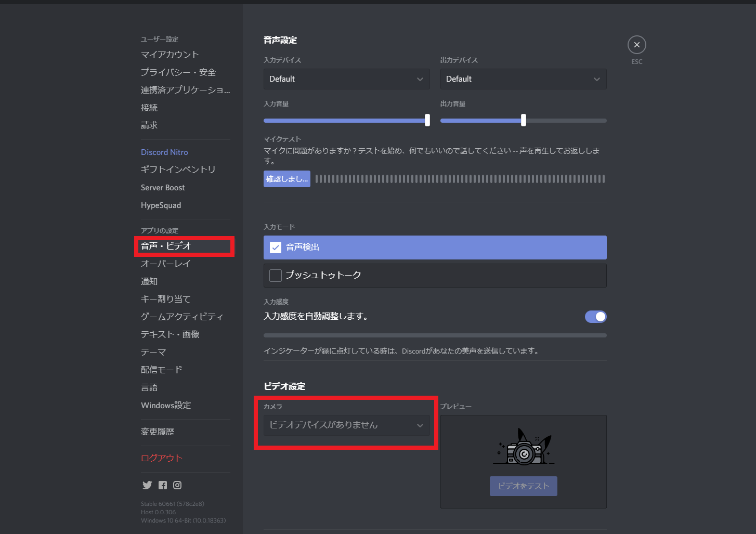Click the Stable 60661 version text
This screenshot has height=534, width=756.
(173, 504)
